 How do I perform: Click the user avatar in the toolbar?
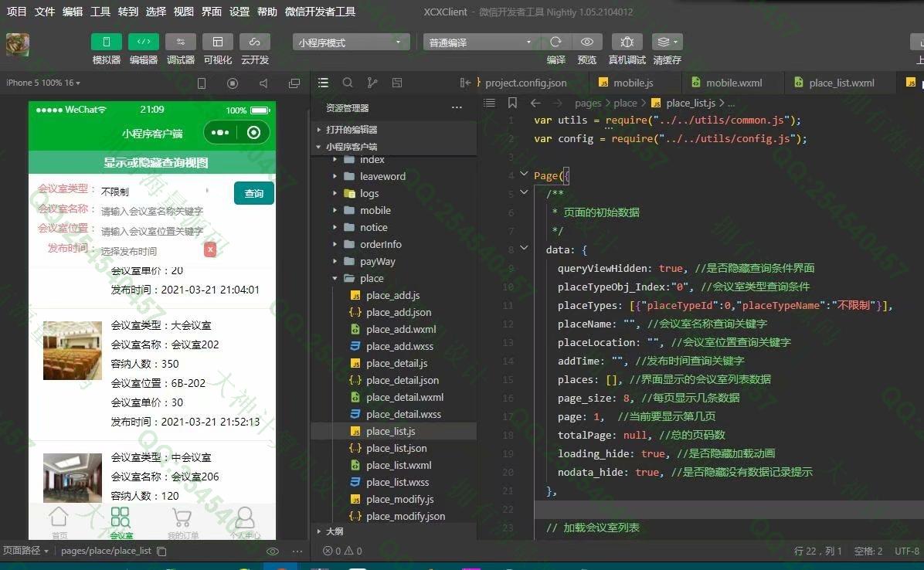pos(18,45)
